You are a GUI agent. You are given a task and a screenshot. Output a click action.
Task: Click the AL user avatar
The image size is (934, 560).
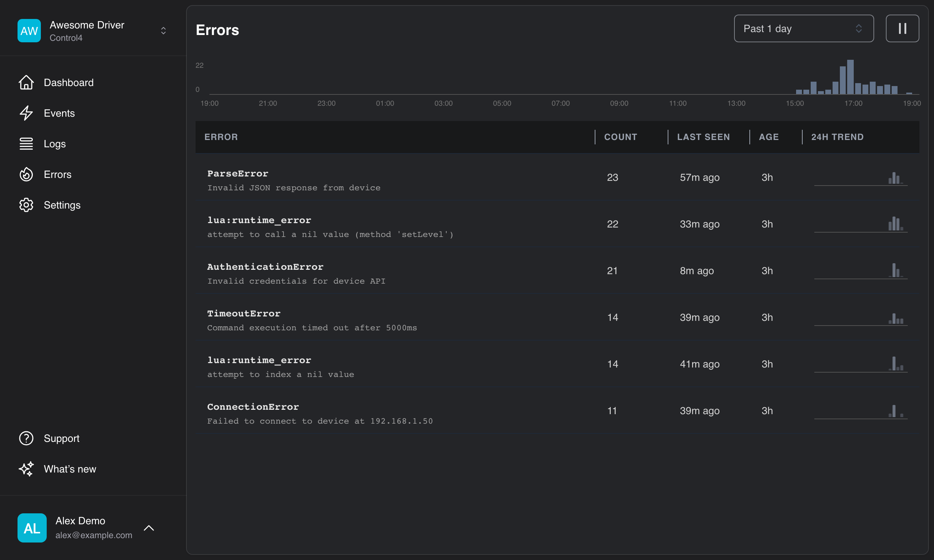tap(32, 528)
